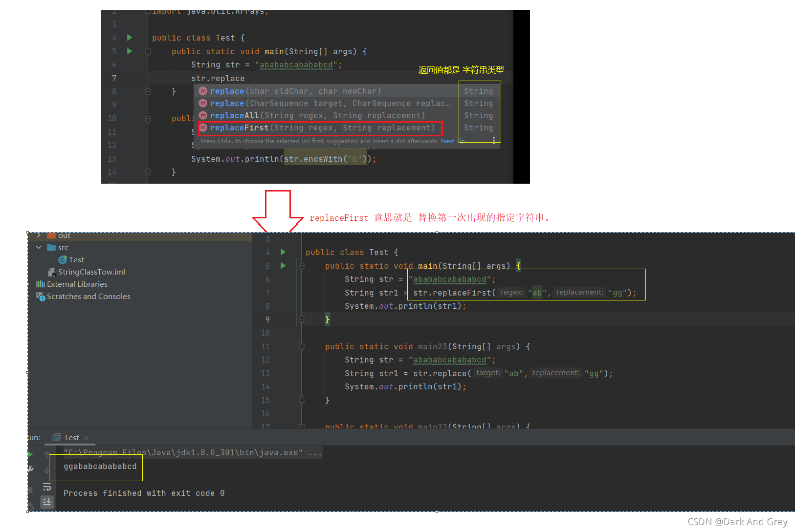Run main method from top editor line 5 gutter

130,51
